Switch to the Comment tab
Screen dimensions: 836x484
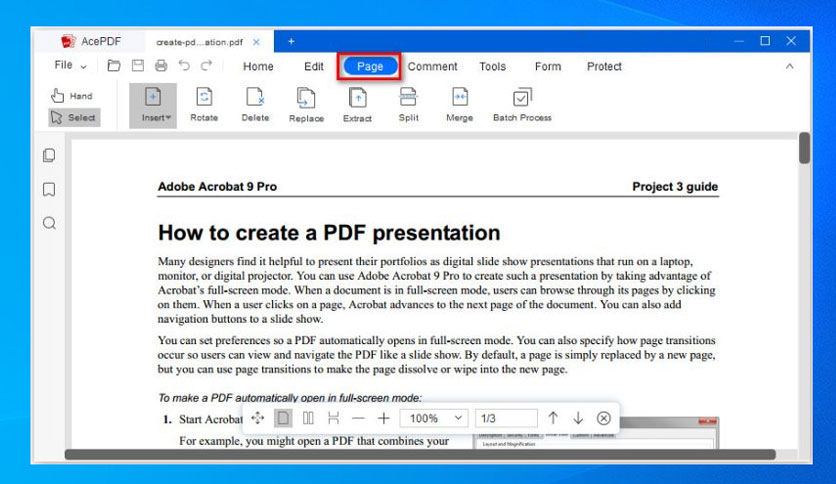point(432,67)
